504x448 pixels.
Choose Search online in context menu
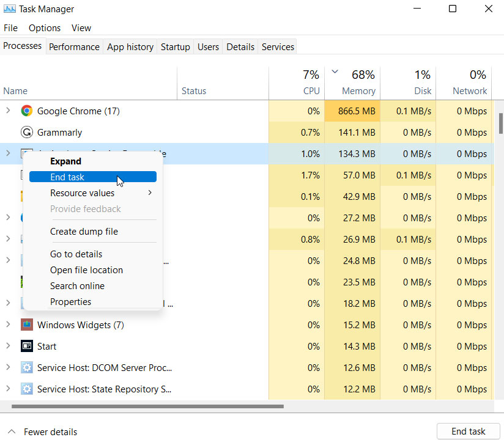93,286
